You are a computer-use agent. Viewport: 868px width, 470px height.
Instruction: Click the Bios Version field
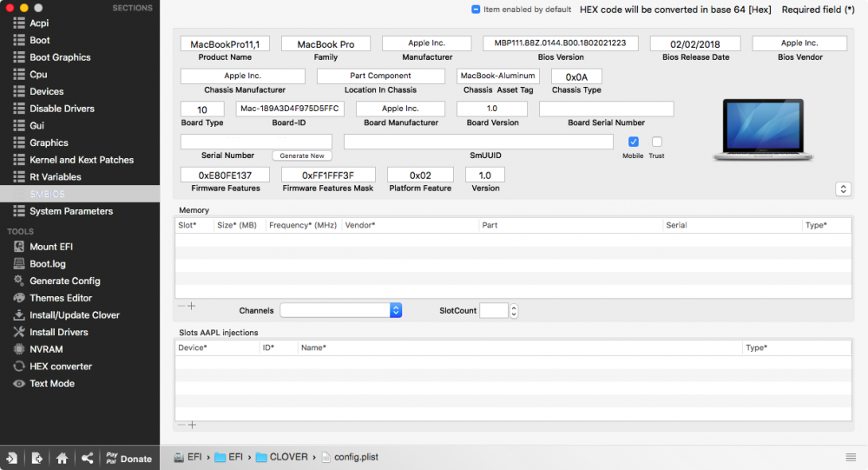(560, 43)
